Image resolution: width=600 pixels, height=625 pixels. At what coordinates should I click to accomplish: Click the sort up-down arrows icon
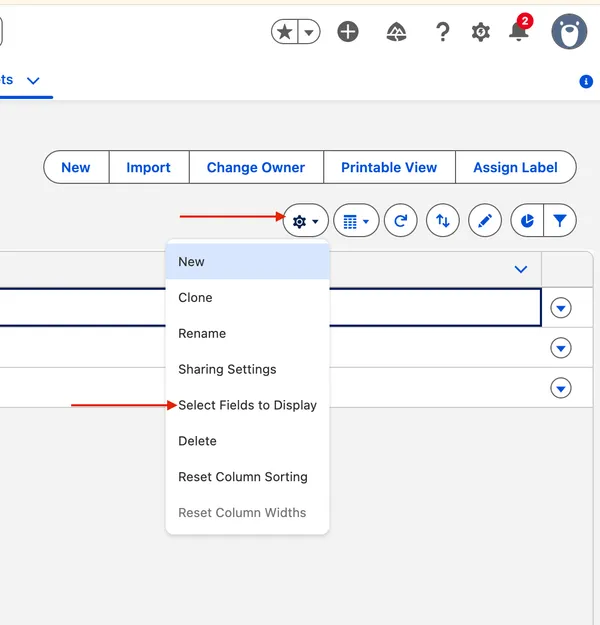coord(443,221)
